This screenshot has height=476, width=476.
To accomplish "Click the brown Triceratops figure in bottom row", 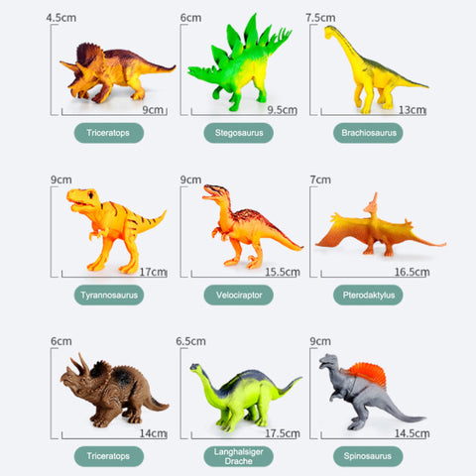I will [x=114, y=391].
